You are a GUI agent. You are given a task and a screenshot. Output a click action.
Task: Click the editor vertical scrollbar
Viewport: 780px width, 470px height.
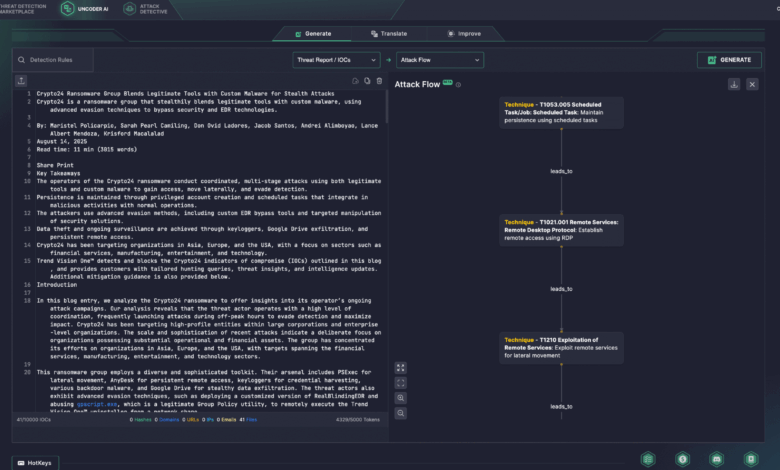[x=387, y=106]
